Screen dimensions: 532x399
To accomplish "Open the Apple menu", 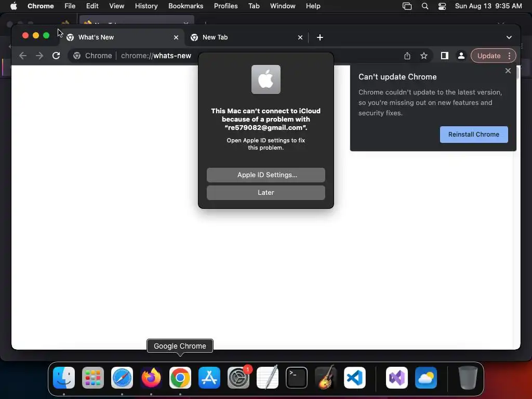I will point(14,6).
